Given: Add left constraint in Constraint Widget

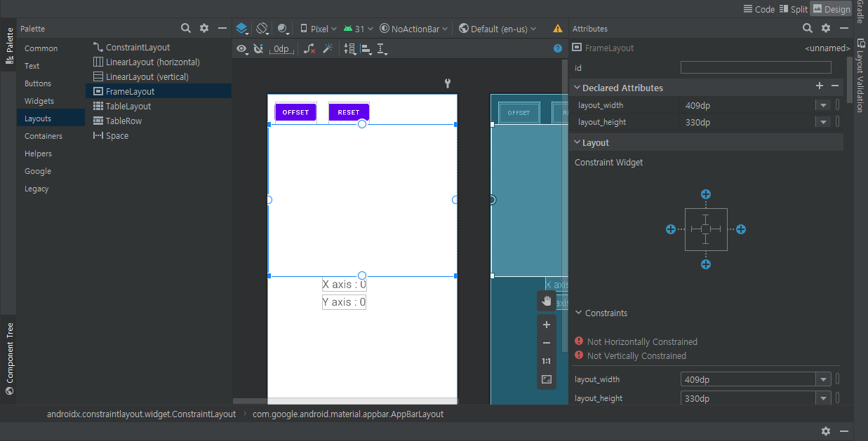Looking at the screenshot, I should (x=671, y=229).
